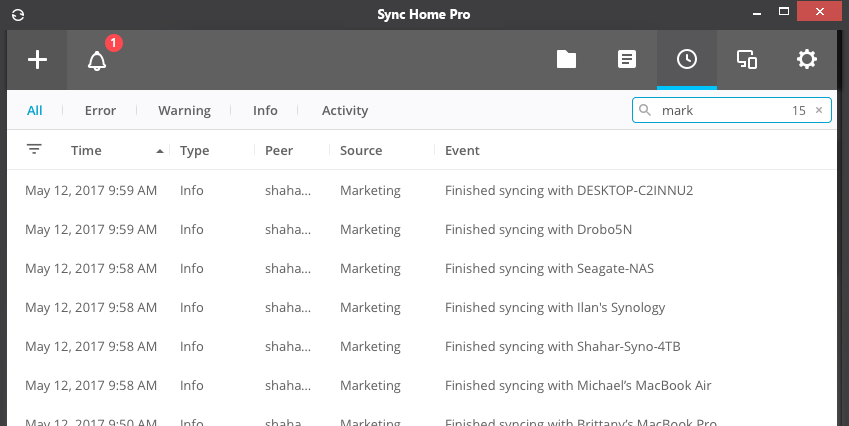Switch to the Error filter tab
The image size is (849, 426).
100,111
